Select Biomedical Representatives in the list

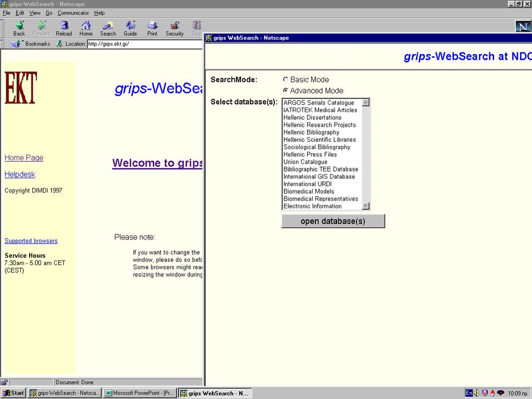321,199
